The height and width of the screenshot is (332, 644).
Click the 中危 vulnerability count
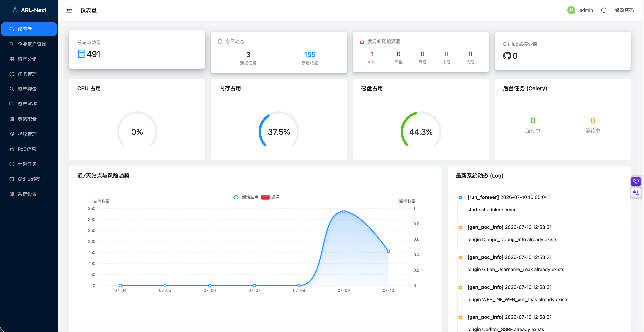click(446, 54)
